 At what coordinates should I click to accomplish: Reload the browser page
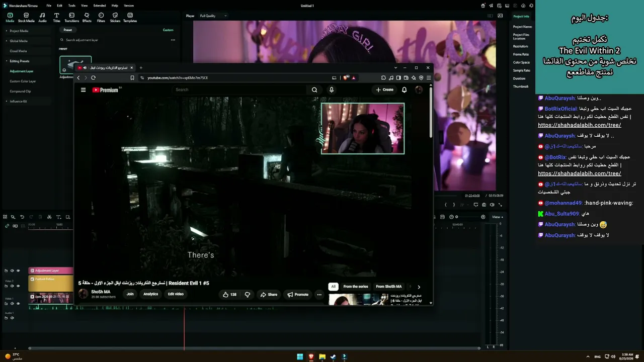93,78
